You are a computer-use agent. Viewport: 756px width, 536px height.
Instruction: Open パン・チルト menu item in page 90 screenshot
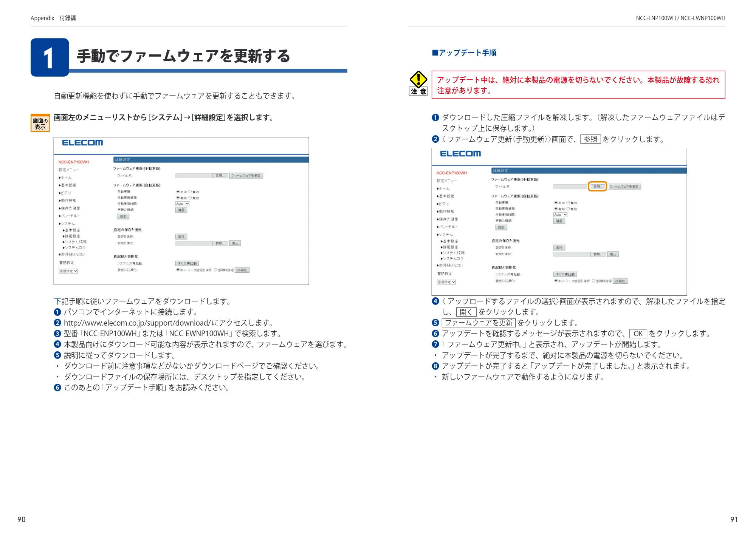[x=69, y=216]
